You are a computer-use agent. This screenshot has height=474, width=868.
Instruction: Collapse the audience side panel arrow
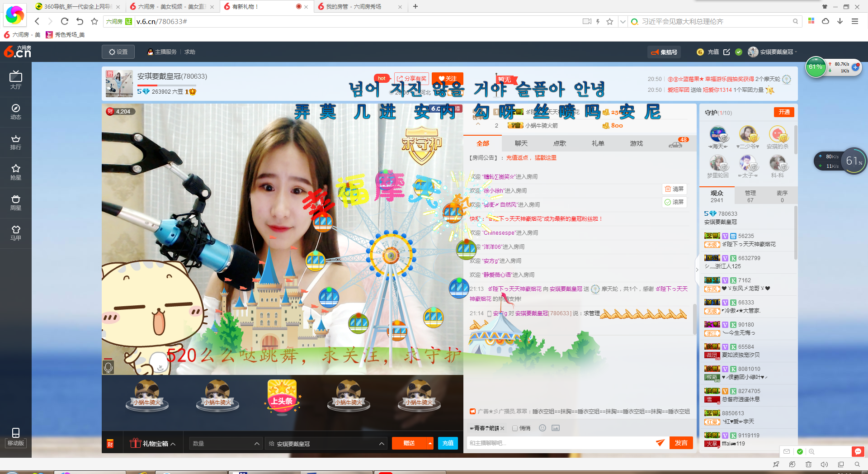(697, 270)
